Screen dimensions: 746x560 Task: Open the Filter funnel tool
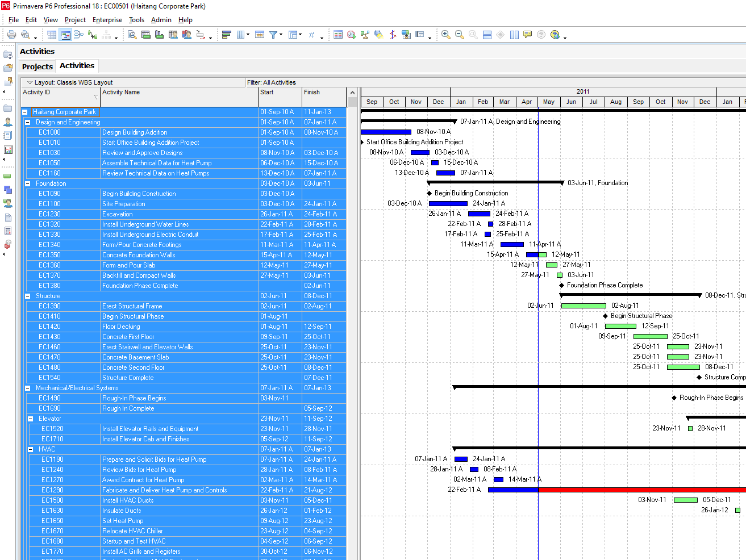coord(273,35)
